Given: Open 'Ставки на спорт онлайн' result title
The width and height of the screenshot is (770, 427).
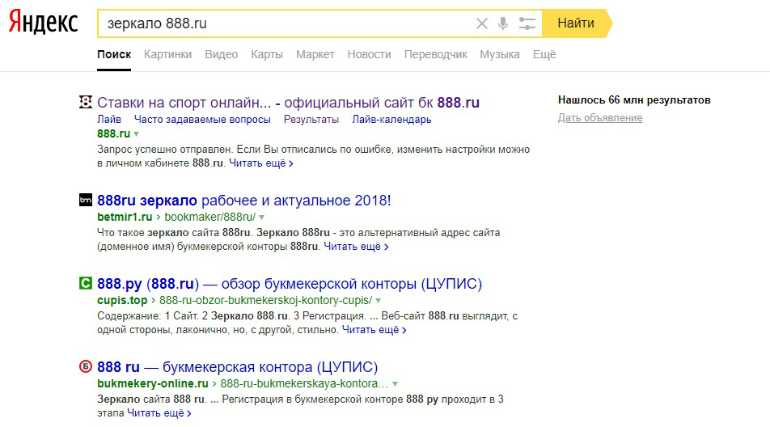Looking at the screenshot, I should tap(288, 103).
